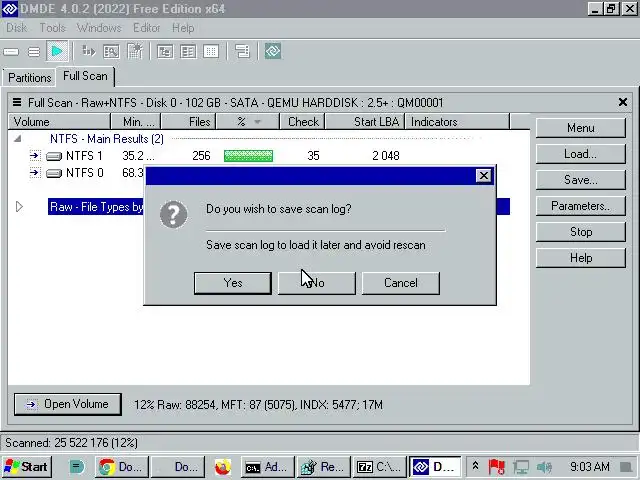
Task: Expand the Raw - File Types group
Action: pos(19,207)
